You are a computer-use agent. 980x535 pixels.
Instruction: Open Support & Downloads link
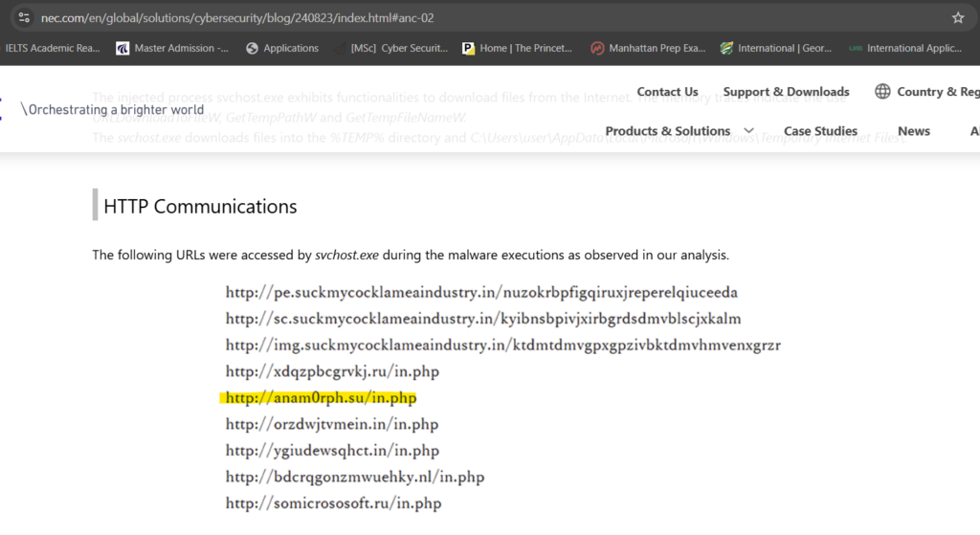click(786, 92)
